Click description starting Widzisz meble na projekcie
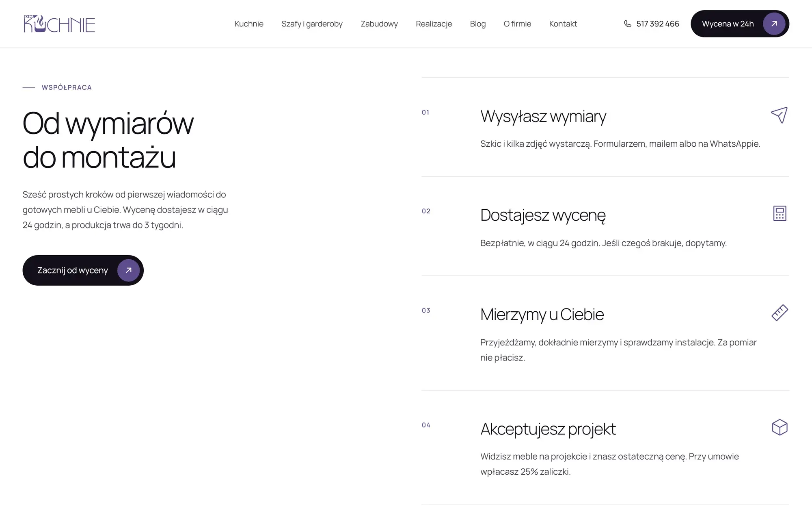The height and width of the screenshot is (508, 812). click(x=609, y=464)
